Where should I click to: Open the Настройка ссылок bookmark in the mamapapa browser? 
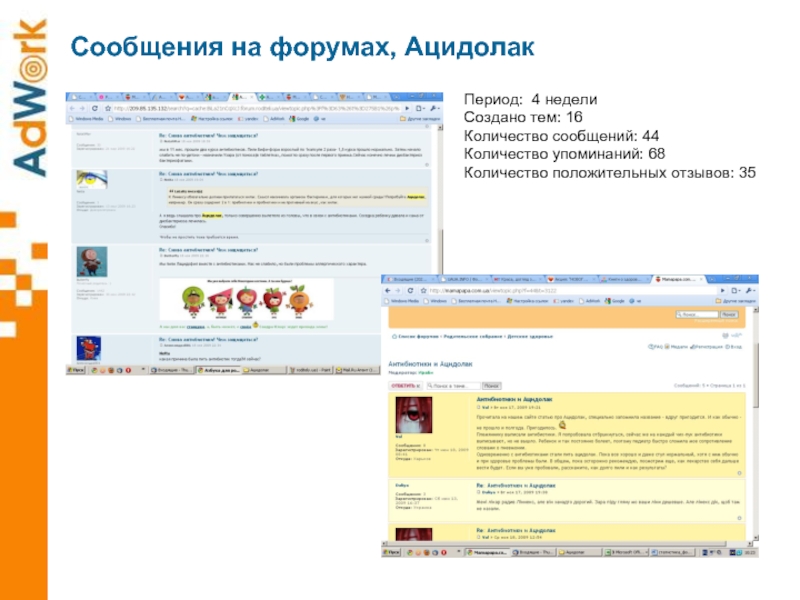coord(527,301)
